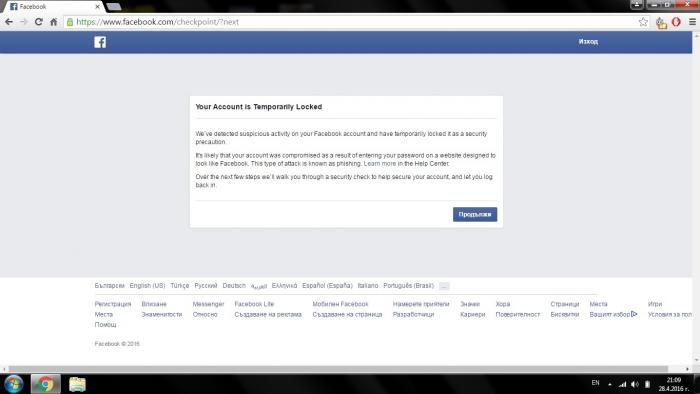Open File Explorer from the taskbar
This screenshot has height=394, width=700.
click(77, 384)
